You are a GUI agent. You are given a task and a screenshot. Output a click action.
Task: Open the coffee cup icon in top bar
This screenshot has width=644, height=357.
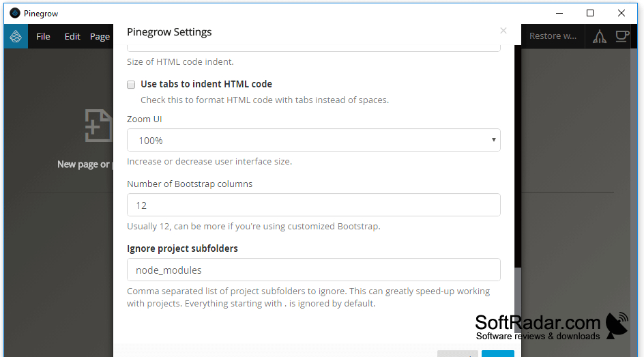[x=622, y=36]
